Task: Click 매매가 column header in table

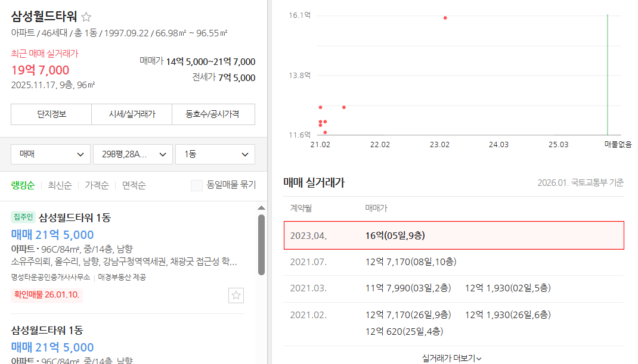Action: 376,209
